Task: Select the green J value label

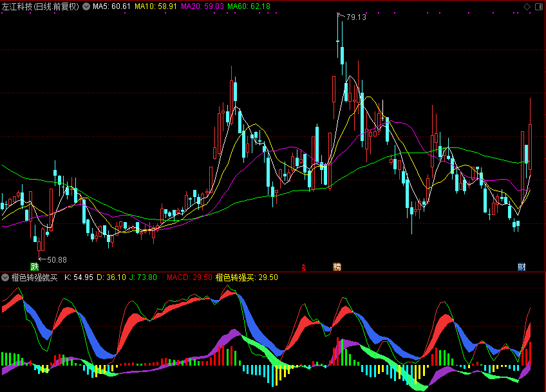Action: (x=144, y=277)
